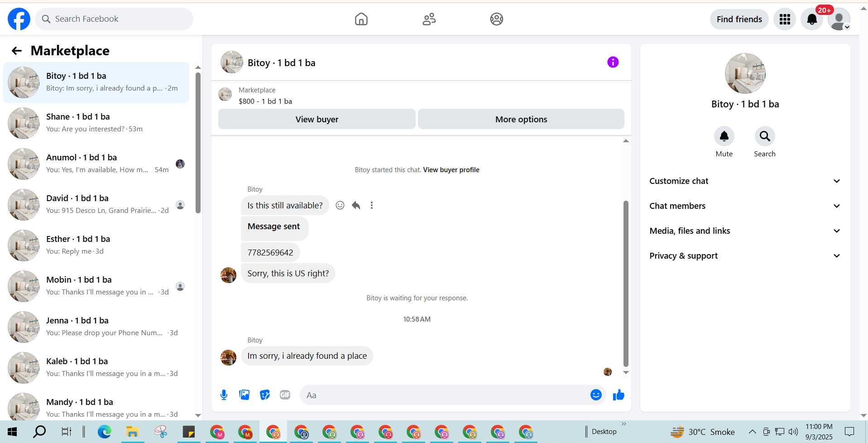Open the Bitoy · 1 bd 1 ba conversation
The width and height of the screenshot is (868, 443).
(x=96, y=82)
